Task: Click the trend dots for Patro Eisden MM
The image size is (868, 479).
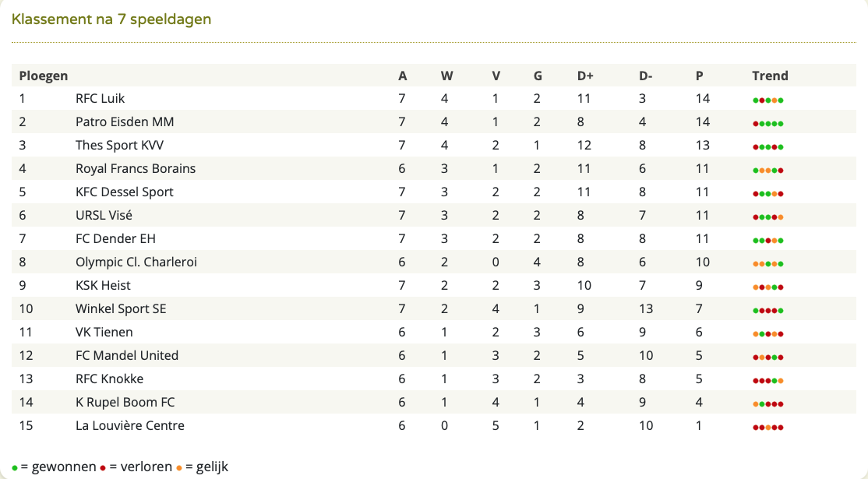Action: pyautogui.click(x=767, y=124)
